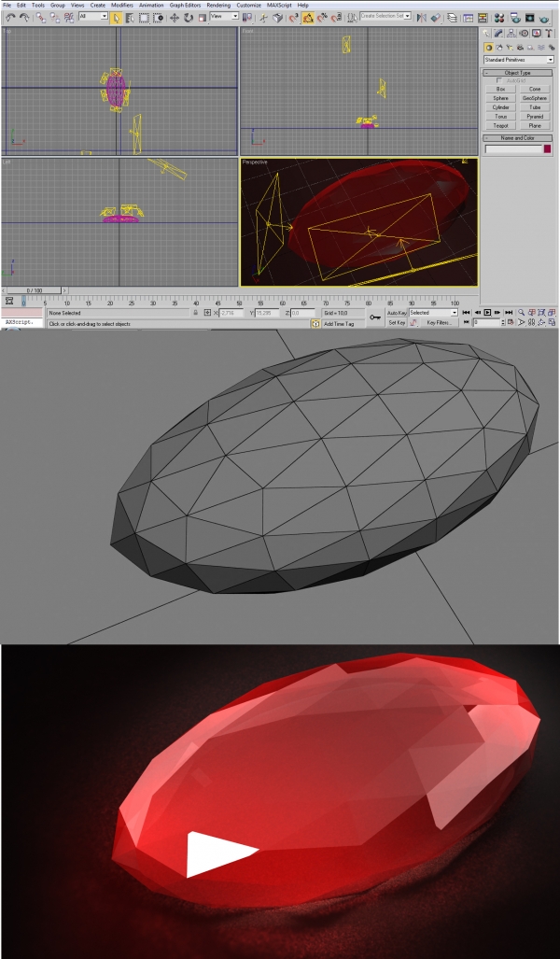Toggle the Auto Key button
The height and width of the screenshot is (959, 560).
[397, 313]
